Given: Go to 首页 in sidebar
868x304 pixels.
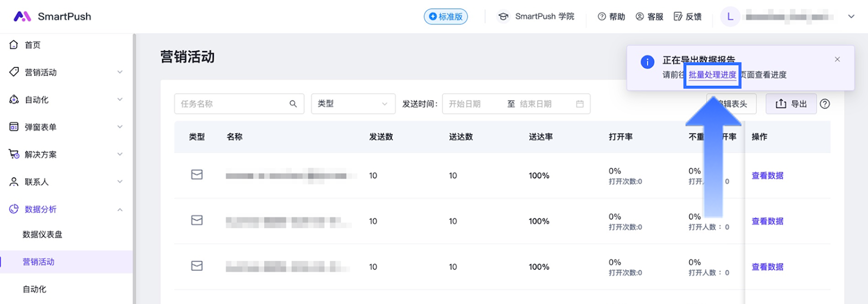Looking at the screenshot, I should [33, 45].
